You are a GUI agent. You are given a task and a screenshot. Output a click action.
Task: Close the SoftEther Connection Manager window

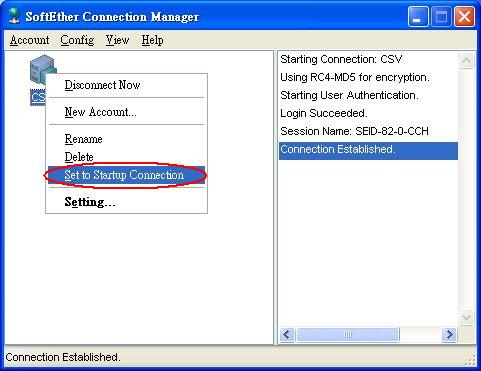click(x=464, y=17)
